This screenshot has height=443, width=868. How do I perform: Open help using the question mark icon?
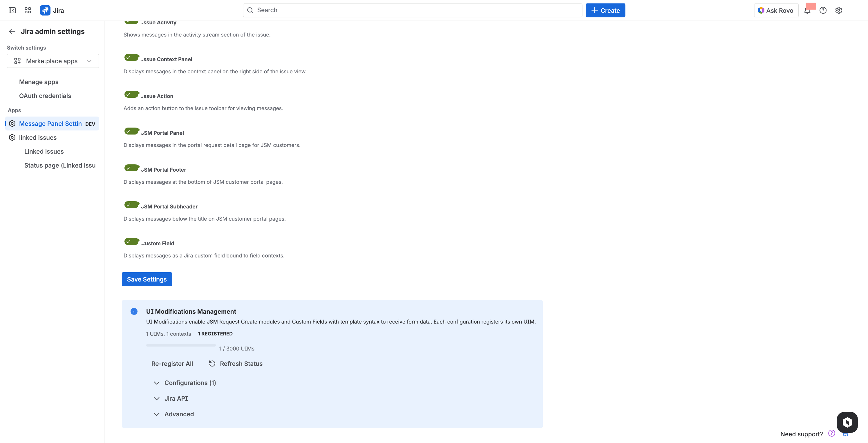tap(823, 10)
